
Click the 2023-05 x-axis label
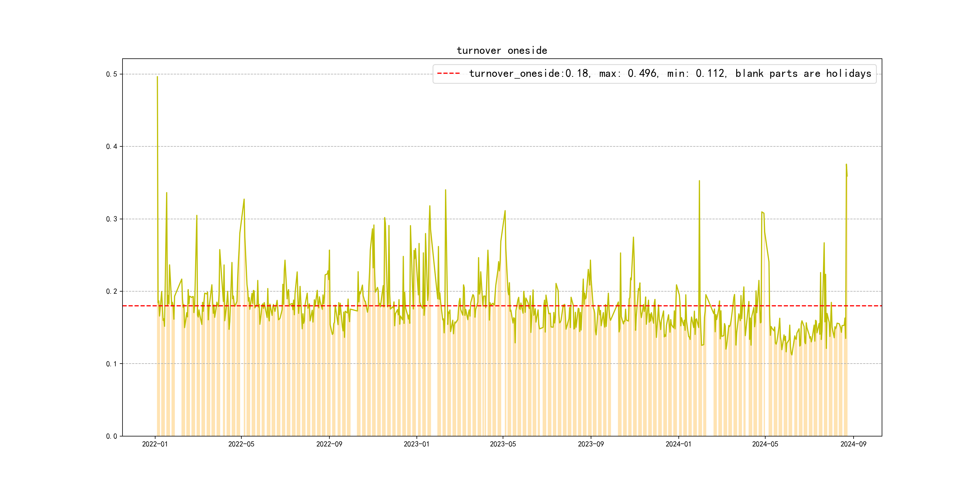pos(503,444)
